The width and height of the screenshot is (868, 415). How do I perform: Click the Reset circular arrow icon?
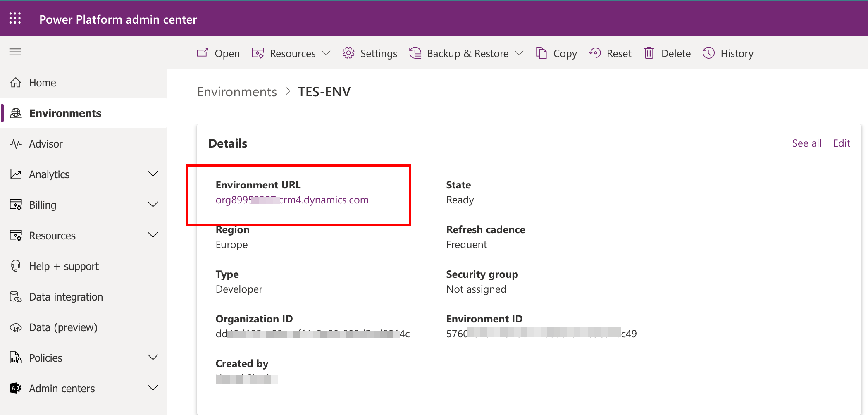click(595, 53)
